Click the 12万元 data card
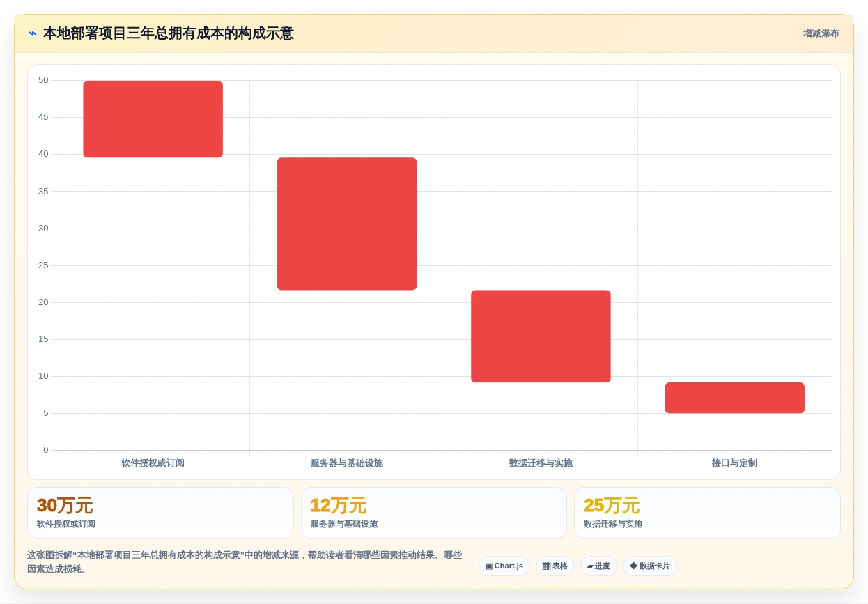The height and width of the screenshot is (604, 868). 434,513
